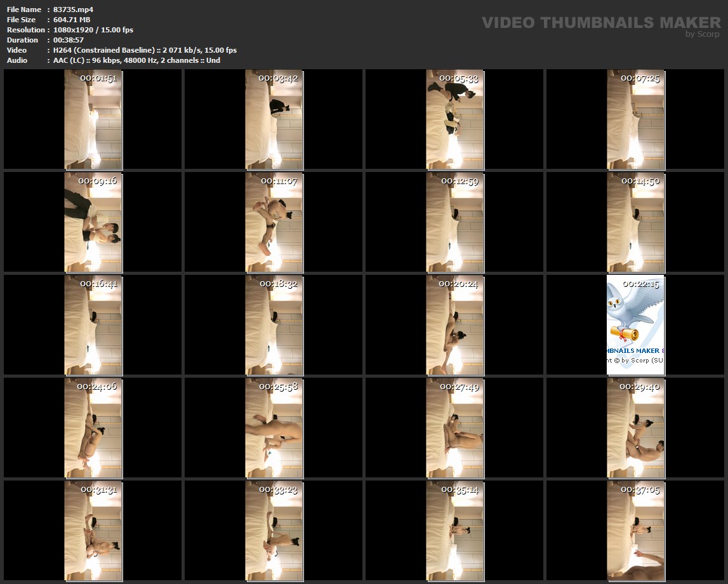This screenshot has height=584, width=728.
Task: Click the frame at 00:31:31
Action: tap(93, 531)
